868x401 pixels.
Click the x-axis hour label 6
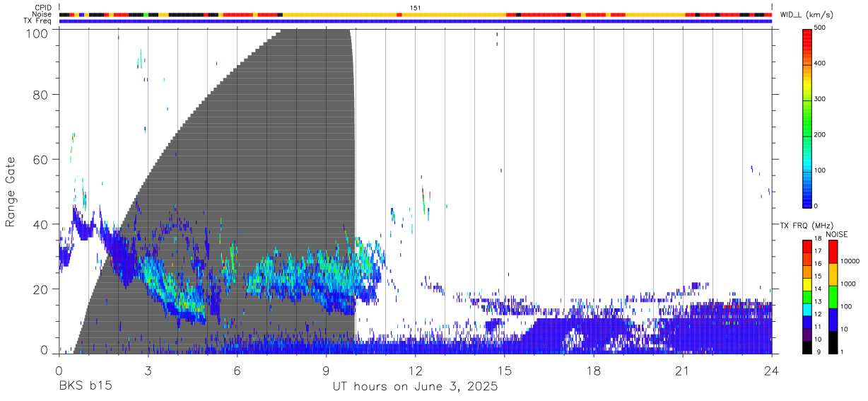(237, 371)
